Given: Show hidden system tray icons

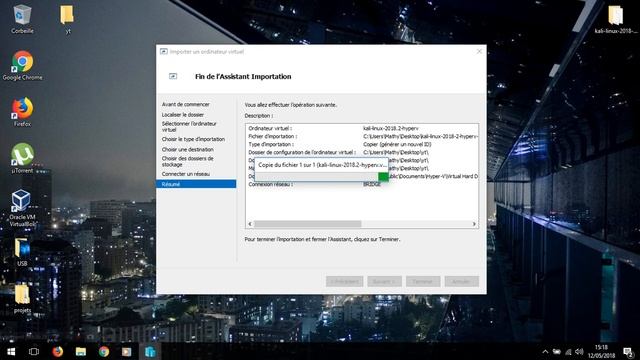Looking at the screenshot, I should coord(545,351).
